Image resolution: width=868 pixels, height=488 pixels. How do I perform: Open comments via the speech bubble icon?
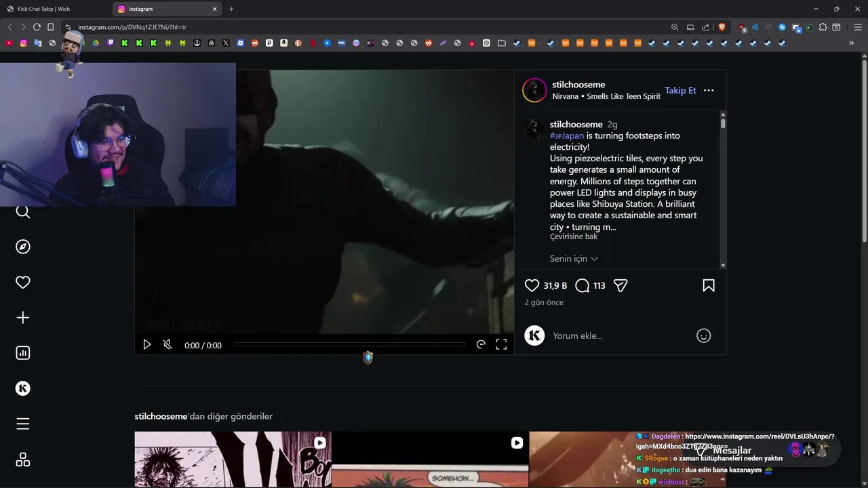582,285
